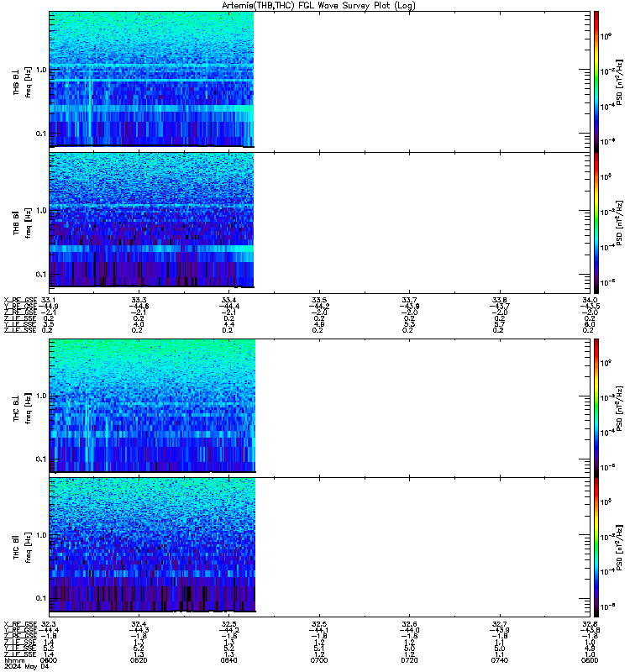This screenshot has width=630, height=672.
Task: Click the THB B-perpendicular freq [Hz] axis label
Action: pos(28,81)
